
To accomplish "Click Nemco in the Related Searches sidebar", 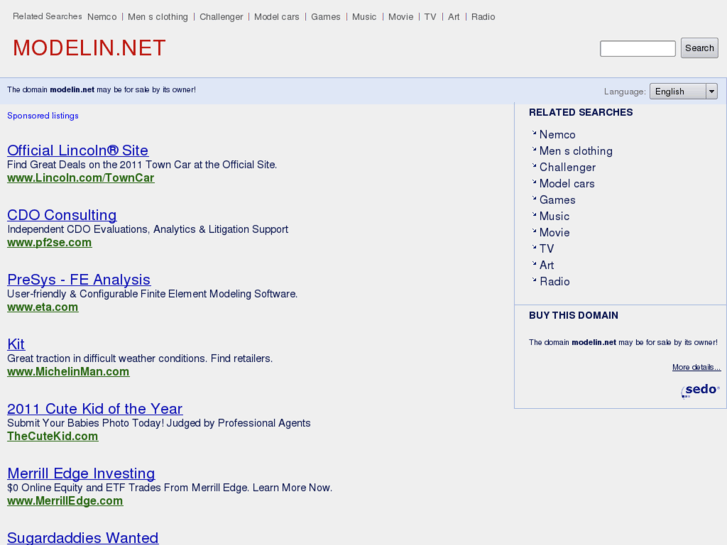I will pyautogui.click(x=557, y=135).
